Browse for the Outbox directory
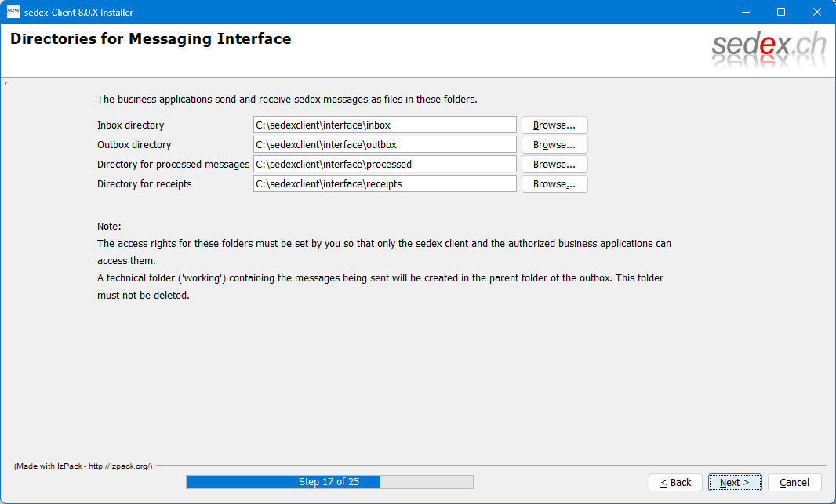The image size is (836, 504). tap(554, 145)
